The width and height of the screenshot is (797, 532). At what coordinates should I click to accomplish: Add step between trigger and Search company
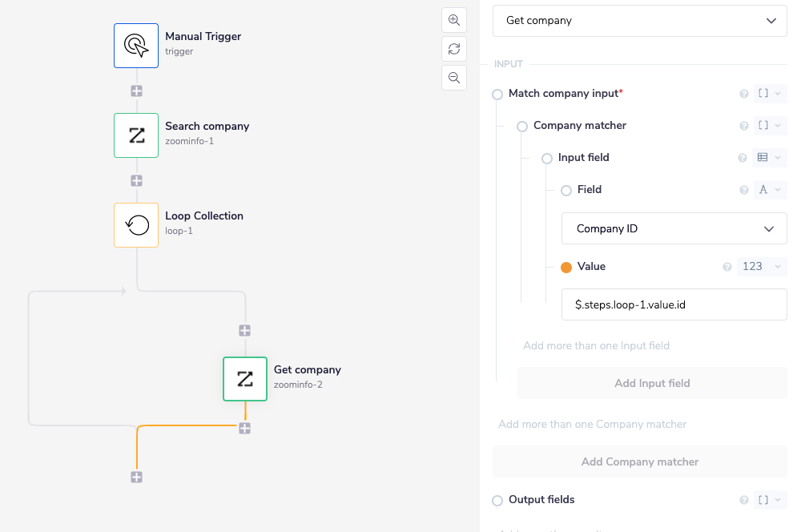coord(137,91)
